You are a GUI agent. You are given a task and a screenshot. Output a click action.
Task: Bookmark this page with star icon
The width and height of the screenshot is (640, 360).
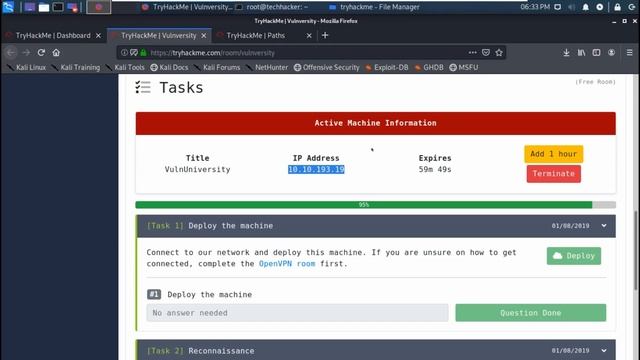click(x=499, y=52)
